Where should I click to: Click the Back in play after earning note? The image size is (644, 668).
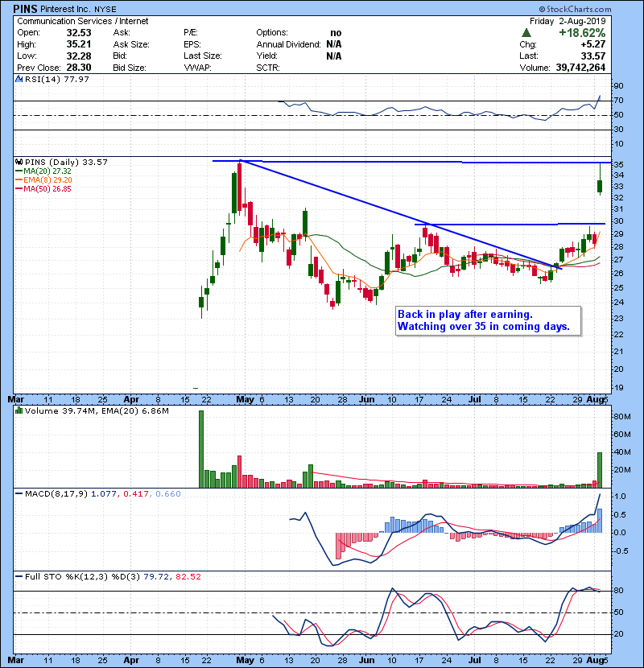[x=488, y=320]
